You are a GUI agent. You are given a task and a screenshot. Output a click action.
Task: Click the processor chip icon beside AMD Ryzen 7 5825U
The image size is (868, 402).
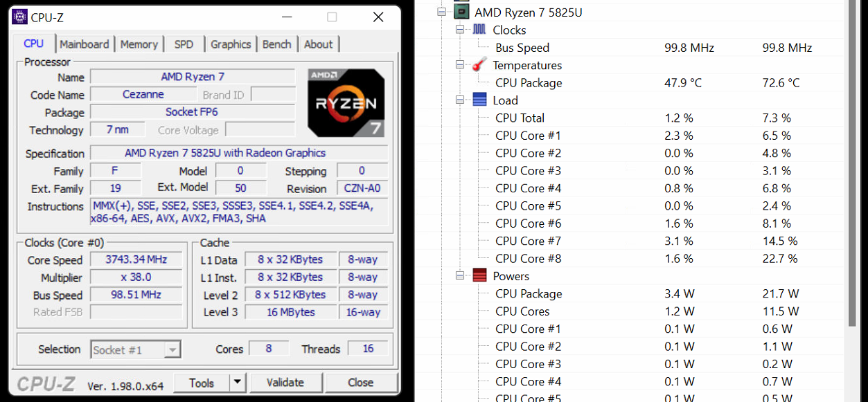[x=461, y=11]
